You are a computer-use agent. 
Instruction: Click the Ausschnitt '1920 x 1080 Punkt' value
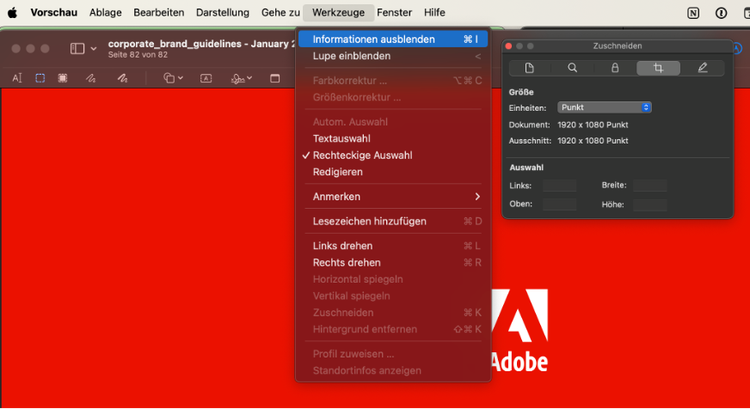coord(593,141)
